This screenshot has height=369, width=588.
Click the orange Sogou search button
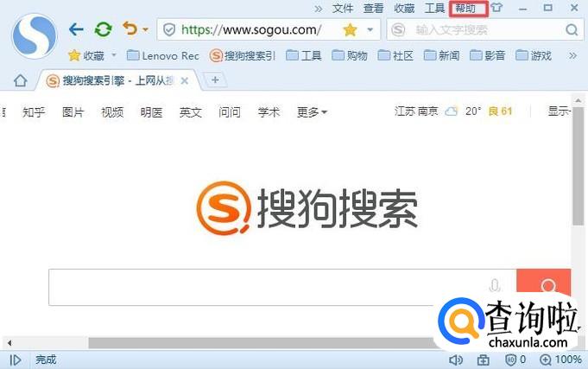[x=544, y=287]
